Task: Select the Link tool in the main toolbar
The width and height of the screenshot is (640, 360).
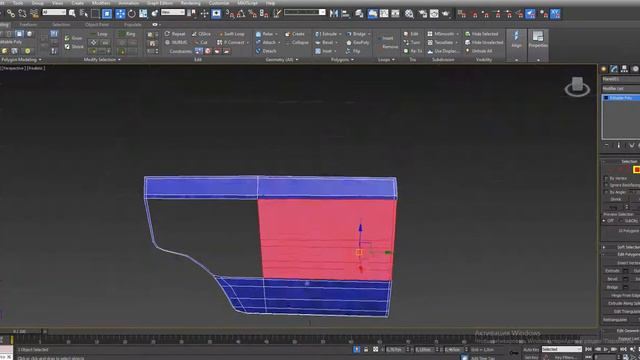Action: click(11, 14)
